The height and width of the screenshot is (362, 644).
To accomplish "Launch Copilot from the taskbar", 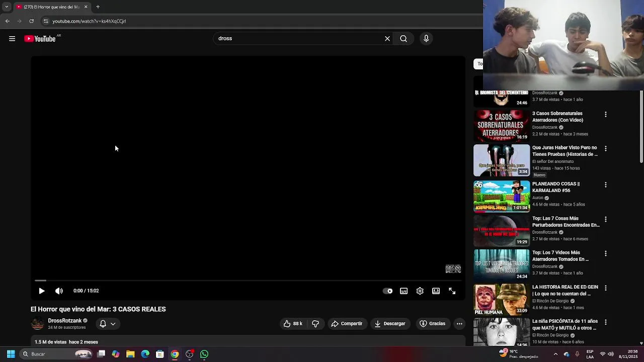I will (x=116, y=354).
